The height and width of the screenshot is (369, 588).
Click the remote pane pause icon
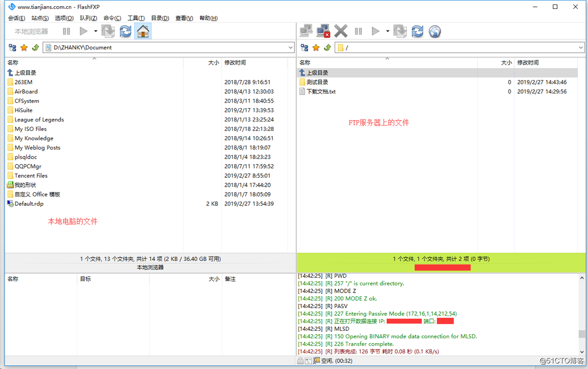[x=358, y=31]
